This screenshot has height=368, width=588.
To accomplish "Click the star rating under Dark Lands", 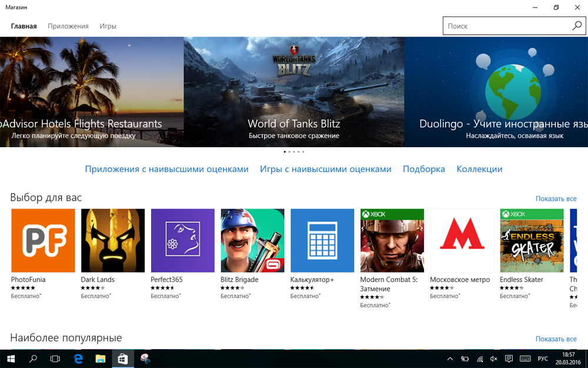I will pos(93,288).
